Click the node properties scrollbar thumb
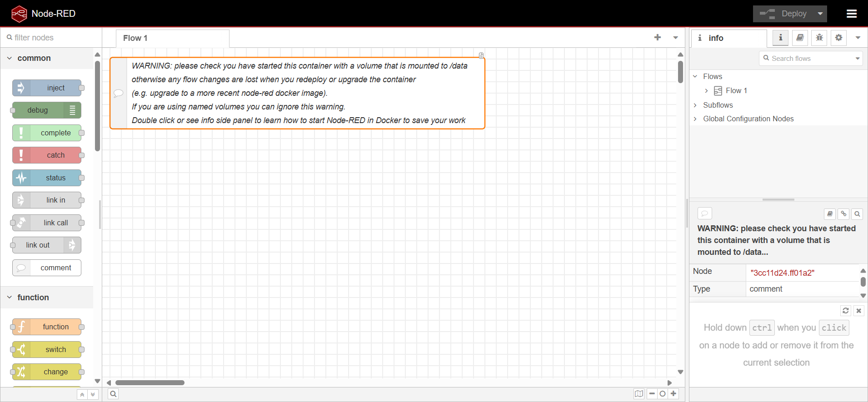 coord(863,282)
